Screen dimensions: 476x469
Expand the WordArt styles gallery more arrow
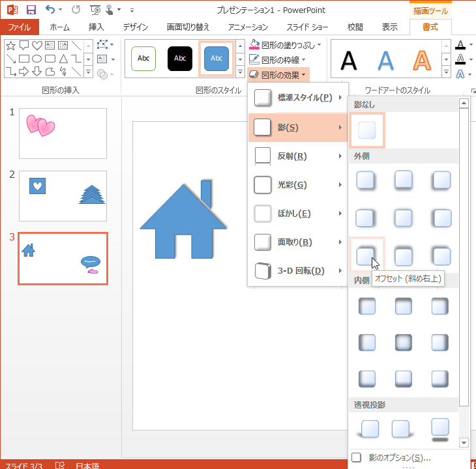pos(446,72)
